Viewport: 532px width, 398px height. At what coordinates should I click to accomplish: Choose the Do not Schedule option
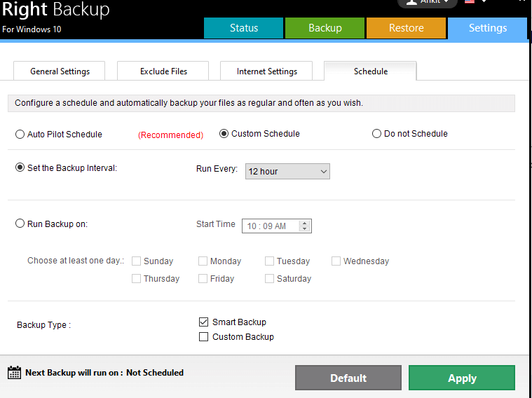377,134
